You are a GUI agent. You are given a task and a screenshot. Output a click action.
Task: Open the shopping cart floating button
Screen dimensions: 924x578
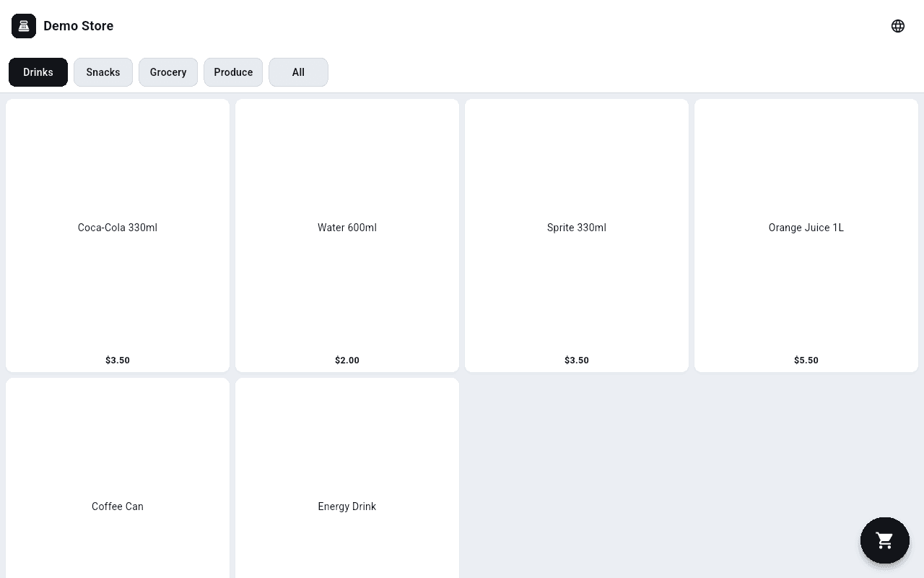[884, 540]
